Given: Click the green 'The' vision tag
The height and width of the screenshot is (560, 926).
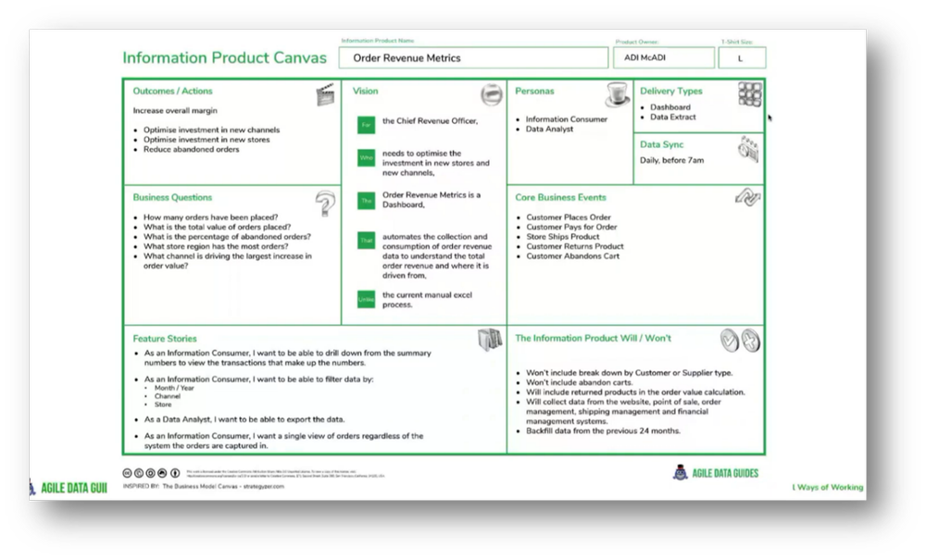Looking at the screenshot, I should pyautogui.click(x=366, y=201).
